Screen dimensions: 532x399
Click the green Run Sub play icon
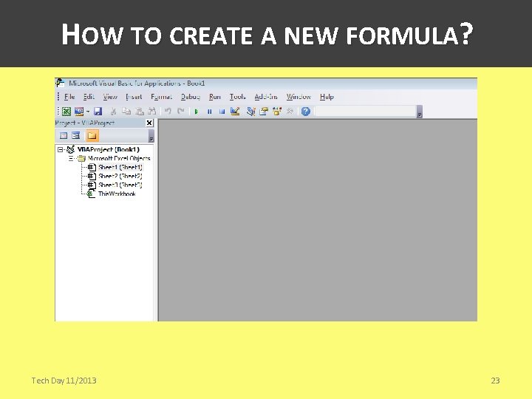pos(196,112)
